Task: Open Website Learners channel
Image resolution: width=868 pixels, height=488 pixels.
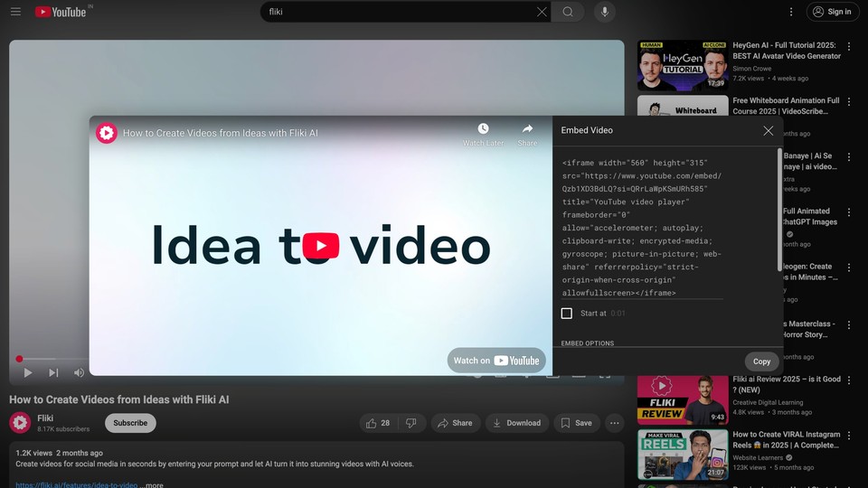Action: (x=758, y=457)
